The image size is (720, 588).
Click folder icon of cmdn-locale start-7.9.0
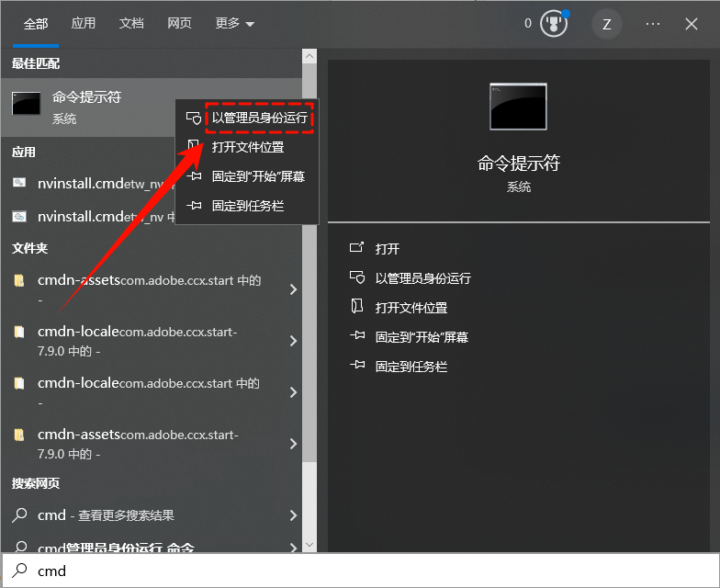coord(18,332)
